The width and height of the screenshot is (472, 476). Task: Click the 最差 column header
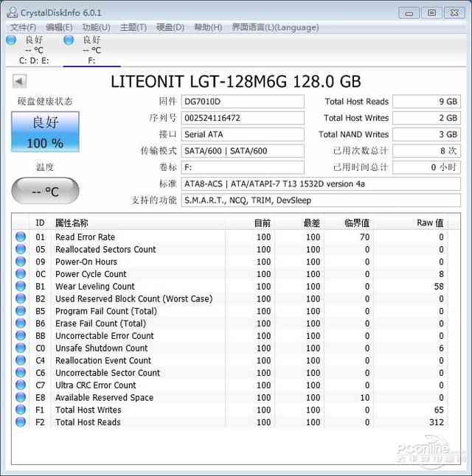tap(299, 223)
